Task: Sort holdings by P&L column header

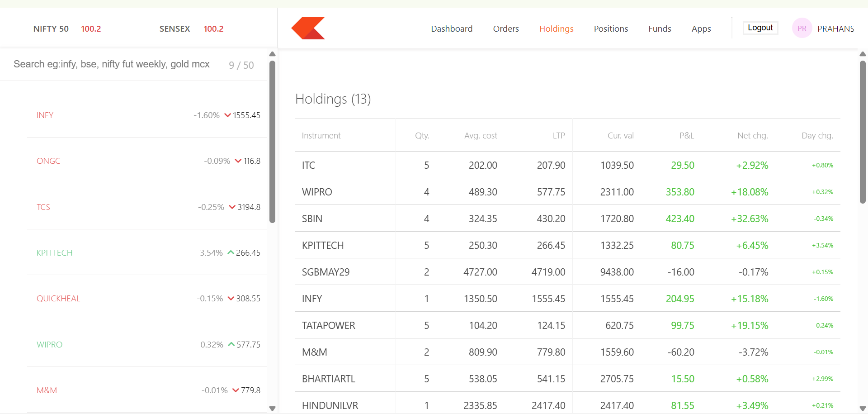Action: [x=686, y=135]
